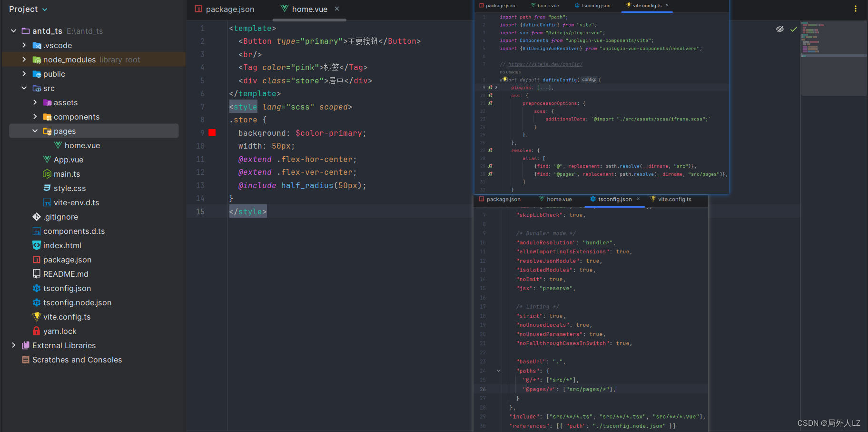Close the home.vue editor tab
This screenshot has width=868, height=432.
[337, 9]
